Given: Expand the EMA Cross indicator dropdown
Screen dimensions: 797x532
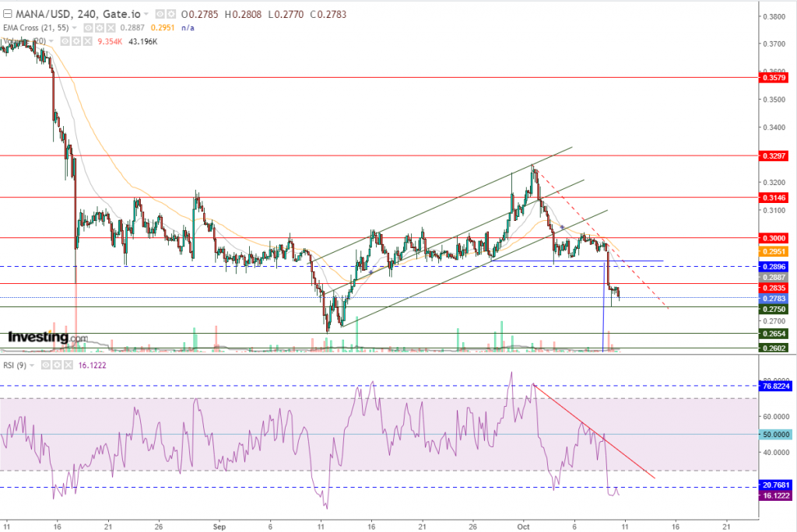Looking at the screenshot, I should pyautogui.click(x=74, y=27).
